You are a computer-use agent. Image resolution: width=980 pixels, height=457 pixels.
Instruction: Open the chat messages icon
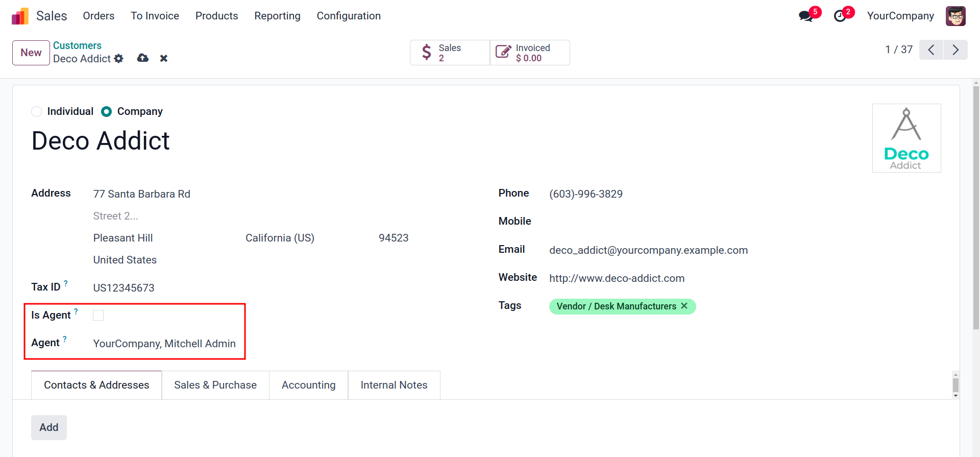pyautogui.click(x=806, y=16)
